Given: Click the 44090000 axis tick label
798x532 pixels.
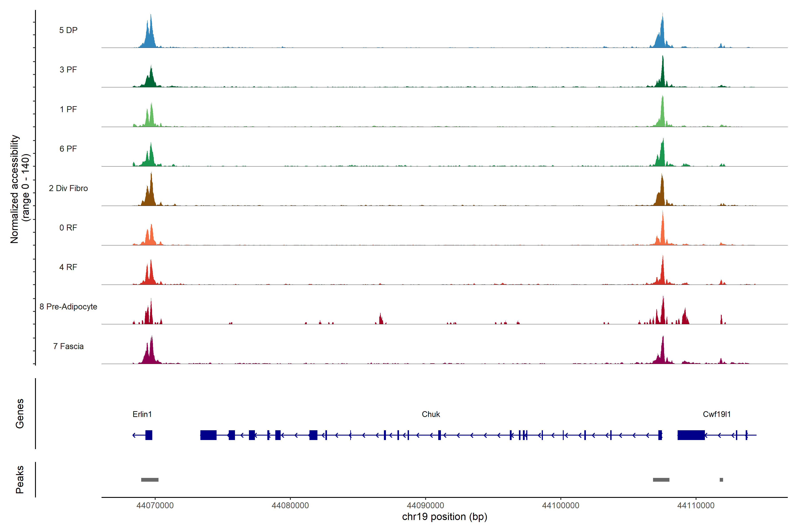Looking at the screenshot, I should click(x=425, y=505).
